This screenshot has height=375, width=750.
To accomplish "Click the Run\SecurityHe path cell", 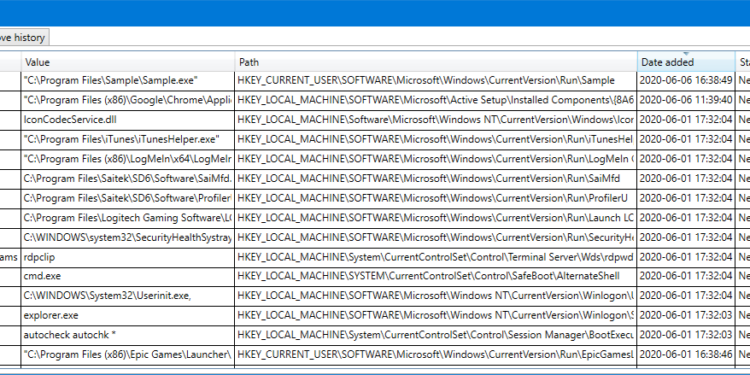I will click(x=436, y=237).
